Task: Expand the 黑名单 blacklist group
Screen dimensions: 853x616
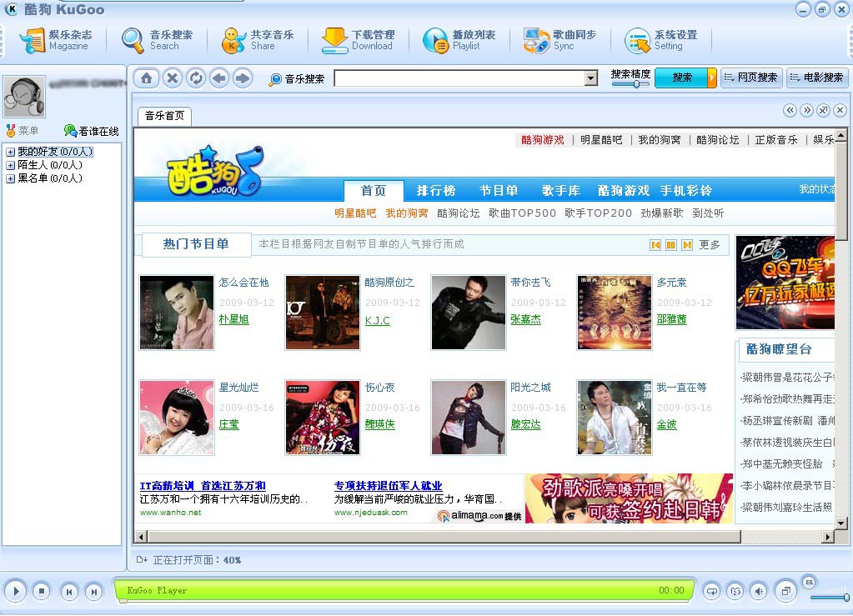Action: click(x=10, y=178)
